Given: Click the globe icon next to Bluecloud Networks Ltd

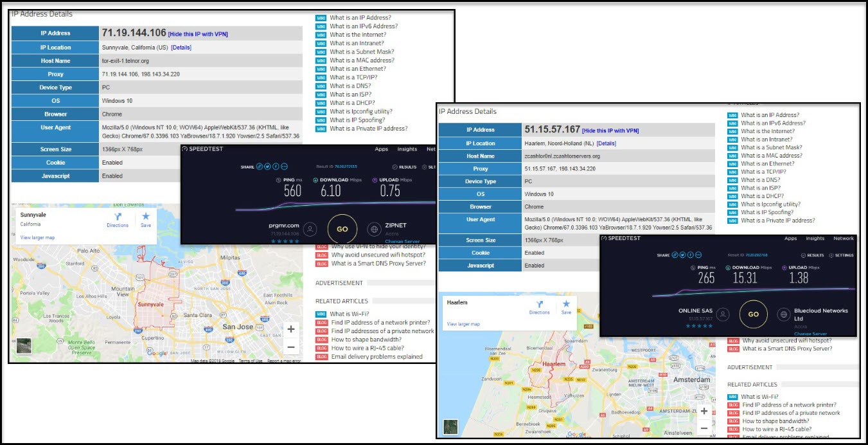Looking at the screenshot, I should (x=784, y=314).
